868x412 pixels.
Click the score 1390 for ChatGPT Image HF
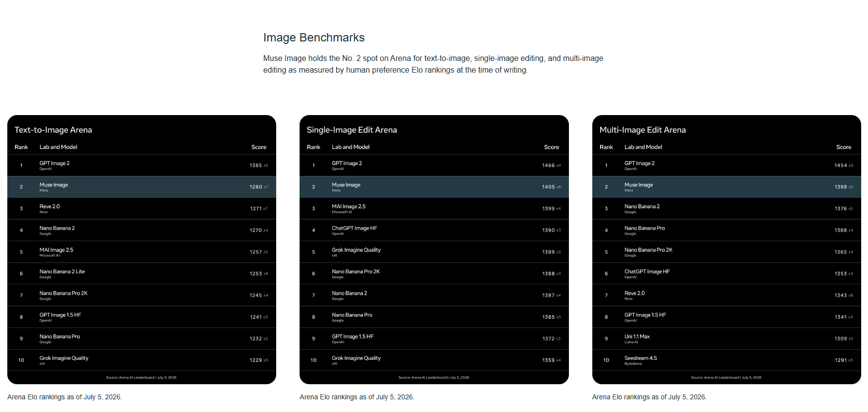pos(548,230)
